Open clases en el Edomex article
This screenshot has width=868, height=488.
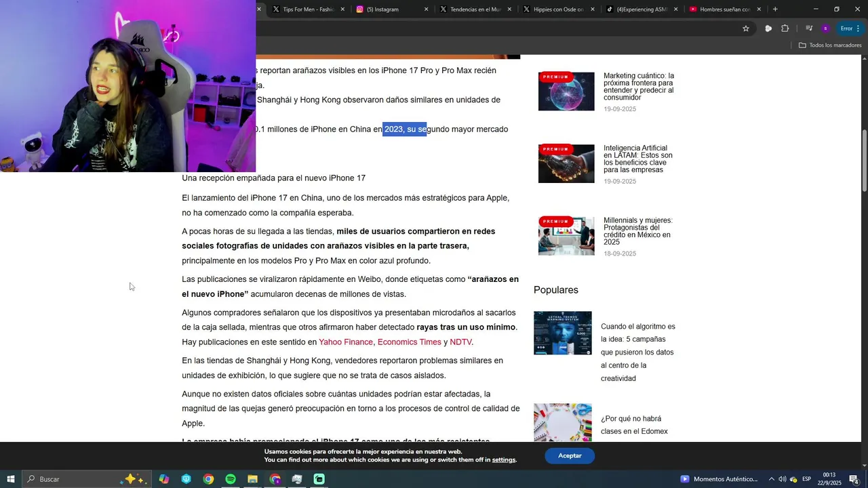(635, 425)
